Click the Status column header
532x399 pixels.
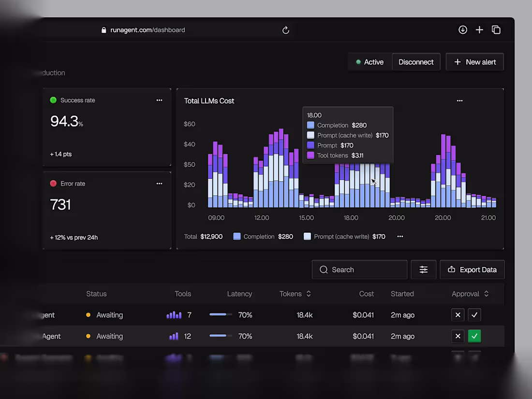(x=96, y=294)
